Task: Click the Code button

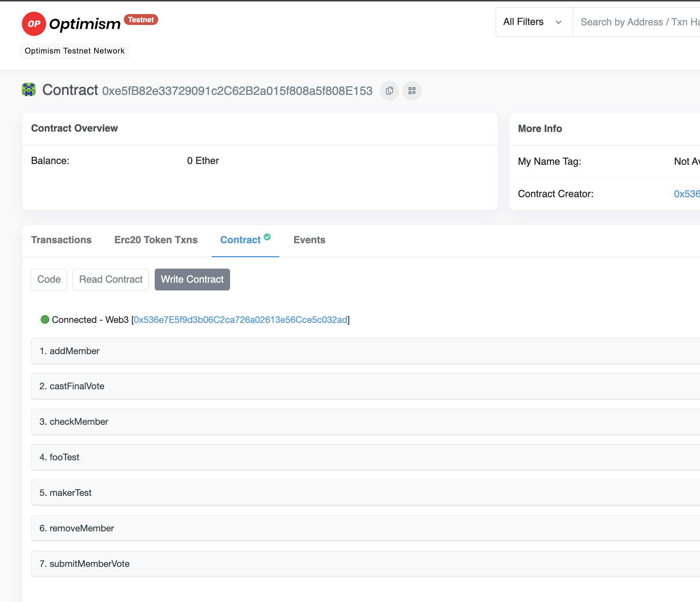Action: pos(49,280)
